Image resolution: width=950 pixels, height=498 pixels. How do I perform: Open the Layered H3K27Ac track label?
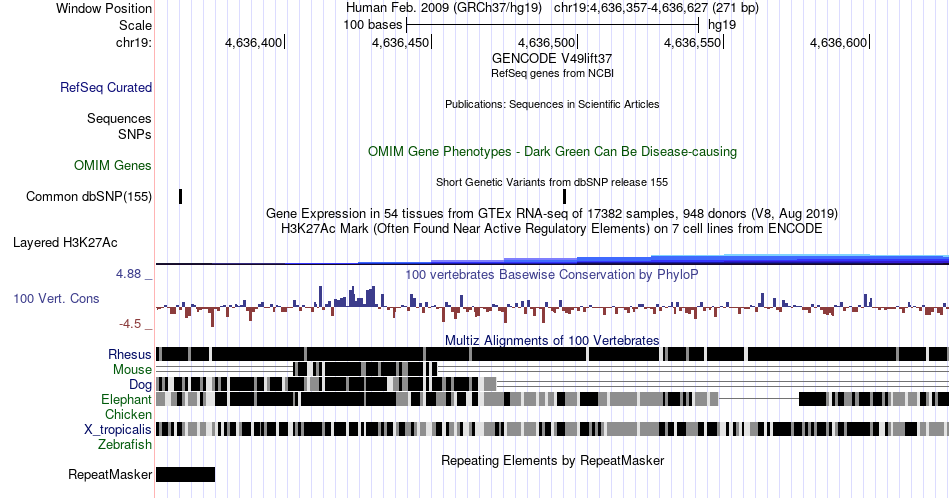65,242
